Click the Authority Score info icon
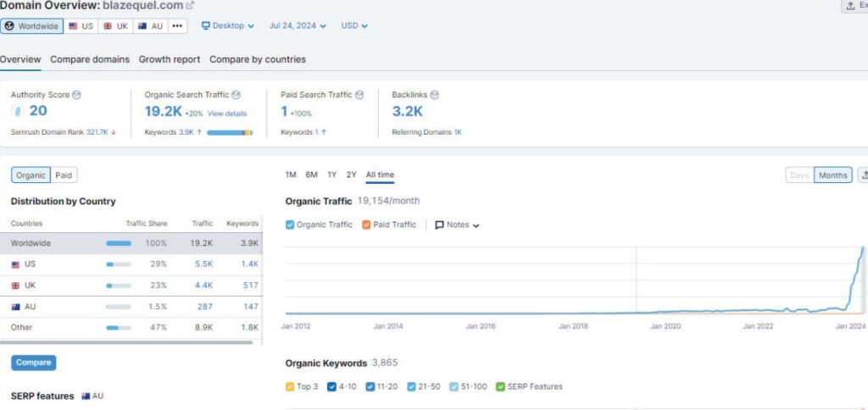The height and width of the screenshot is (410, 868). [76, 95]
